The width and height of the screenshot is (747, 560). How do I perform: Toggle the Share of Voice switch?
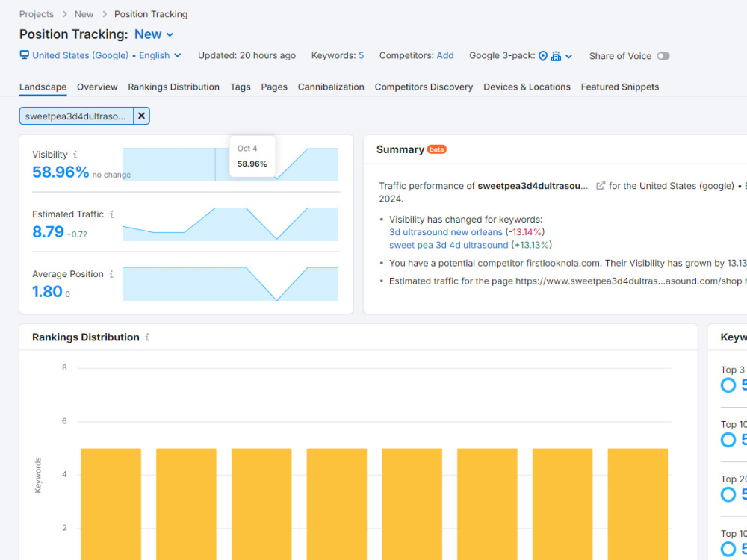tap(663, 56)
